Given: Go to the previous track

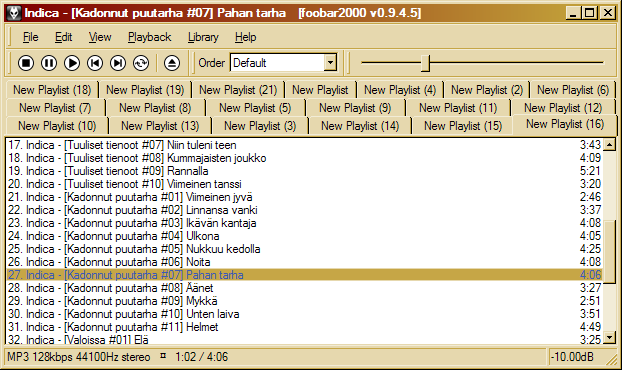Looking at the screenshot, I should [x=95, y=63].
